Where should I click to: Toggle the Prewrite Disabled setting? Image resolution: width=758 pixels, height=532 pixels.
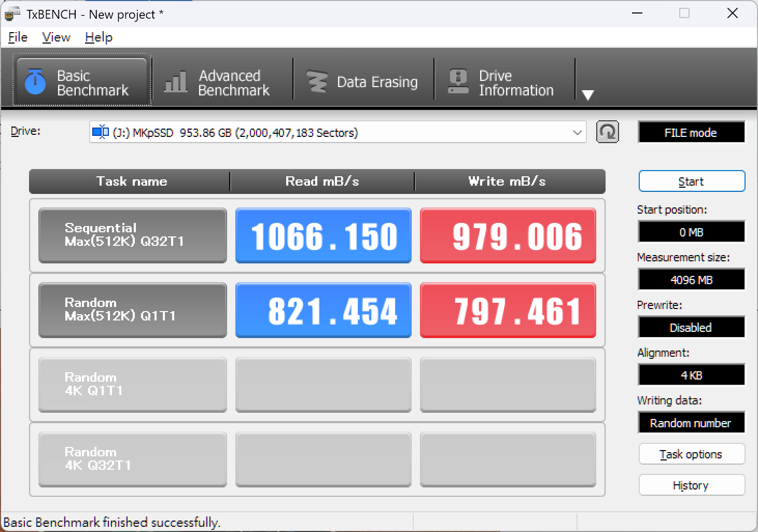pos(691,328)
